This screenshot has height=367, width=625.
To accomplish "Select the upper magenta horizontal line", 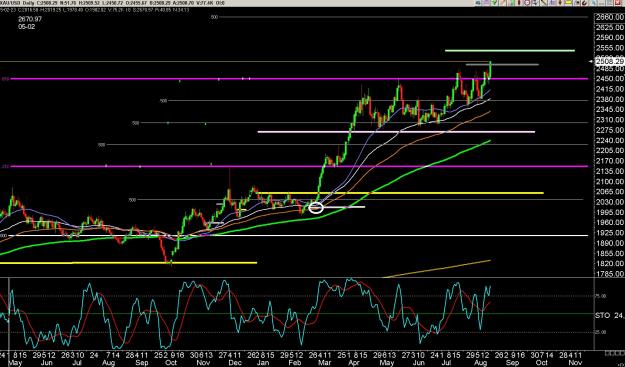I will [x=299, y=79].
